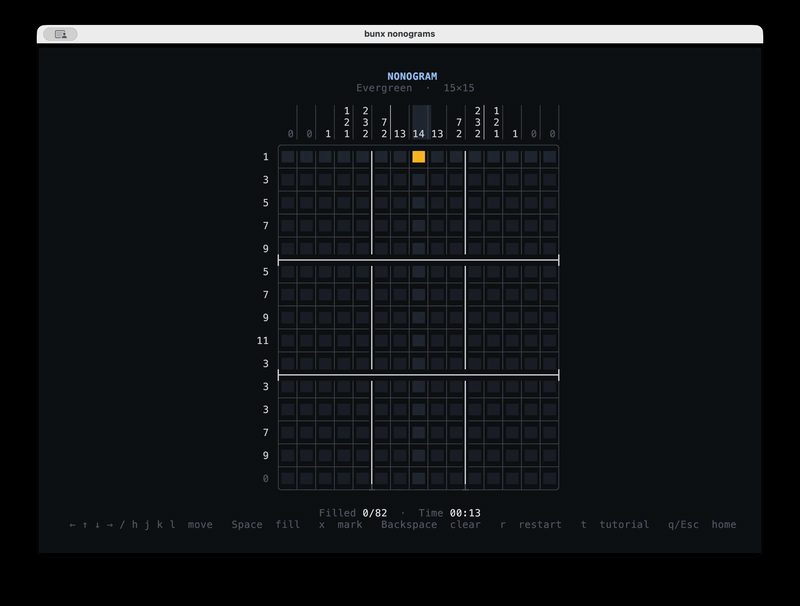Screen dimensions: 800x606
Task: Click the cell in the 0 row under column 14
Action: tap(418, 478)
